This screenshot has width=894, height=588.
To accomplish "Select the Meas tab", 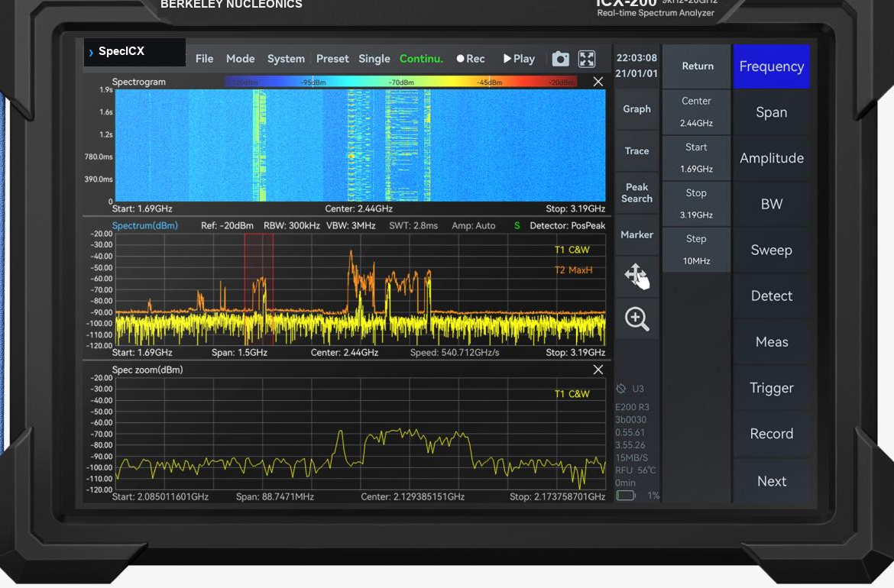I will click(x=772, y=342).
